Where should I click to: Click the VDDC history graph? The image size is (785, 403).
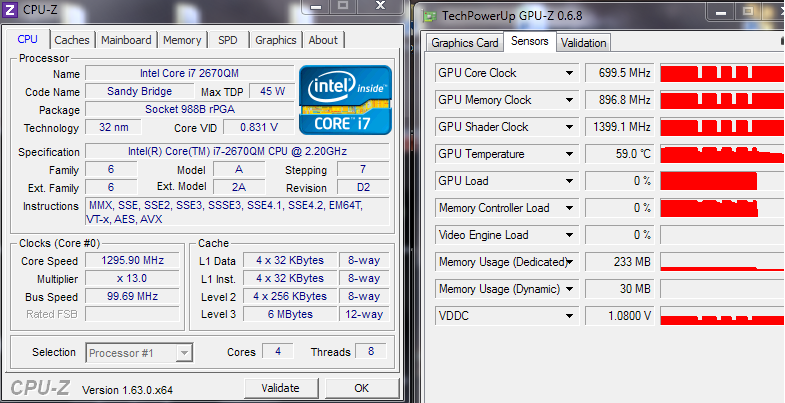pos(722,316)
